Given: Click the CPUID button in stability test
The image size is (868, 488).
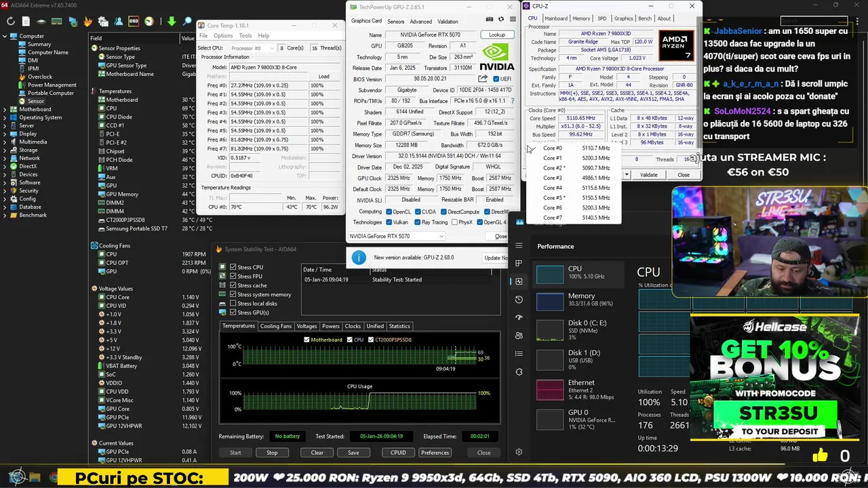Looking at the screenshot, I should coord(398,452).
